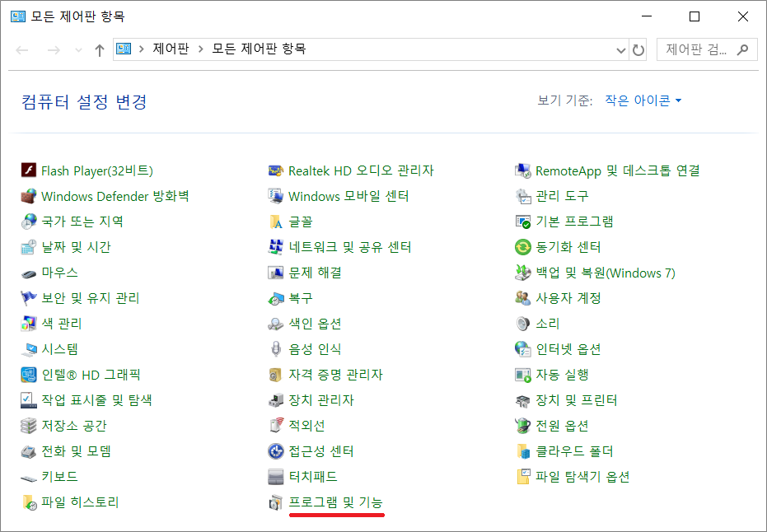The image size is (767, 532).
Task: Open the 장치 관리자 link
Action: (321, 400)
